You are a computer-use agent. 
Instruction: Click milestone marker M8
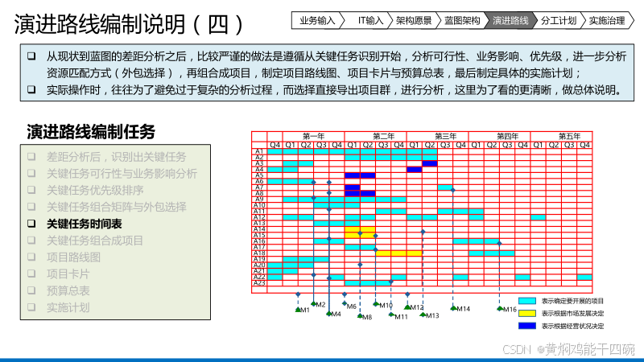[x=360, y=316]
